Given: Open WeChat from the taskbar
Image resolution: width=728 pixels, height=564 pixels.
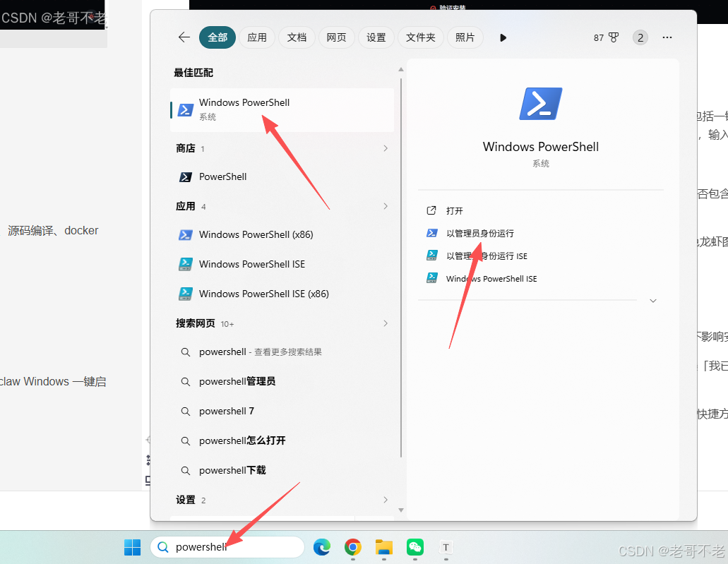Looking at the screenshot, I should pos(415,547).
